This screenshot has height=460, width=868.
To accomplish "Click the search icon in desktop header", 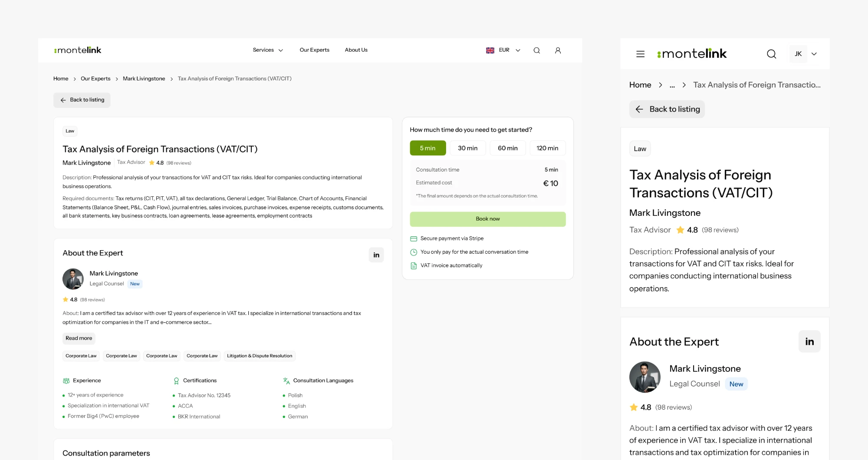I will pos(537,50).
